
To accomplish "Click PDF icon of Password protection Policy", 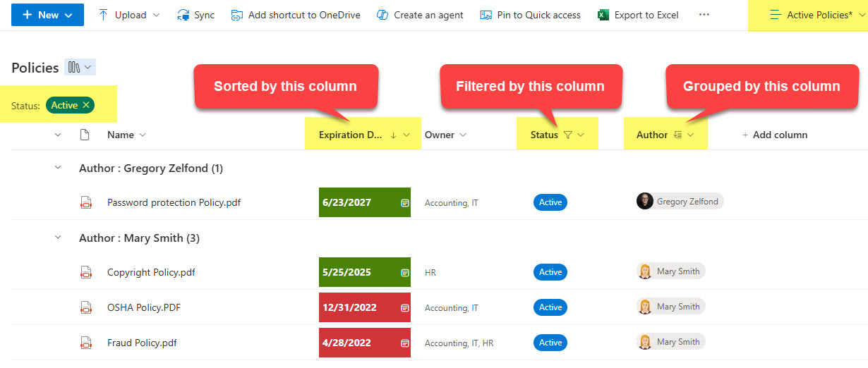I will [86, 202].
